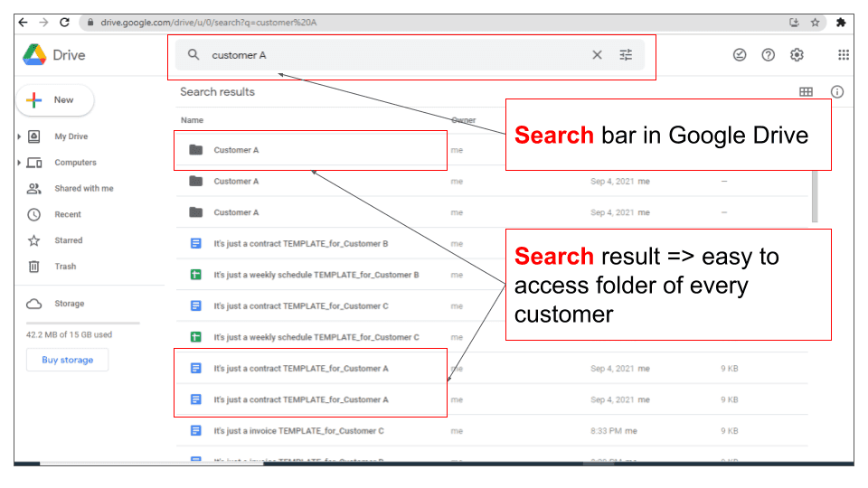Viewport: 868px width, 488px height.
Task: Open the Google apps grid icon
Action: tap(843, 55)
